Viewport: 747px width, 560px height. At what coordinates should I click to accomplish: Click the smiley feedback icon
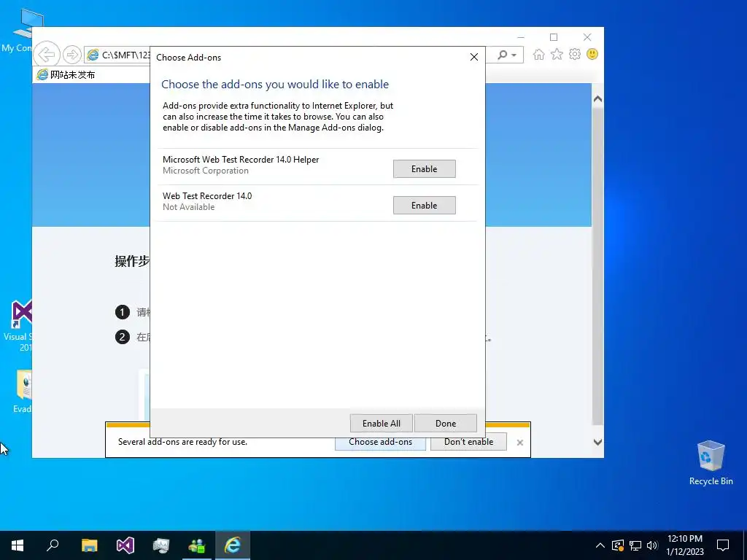coord(592,54)
